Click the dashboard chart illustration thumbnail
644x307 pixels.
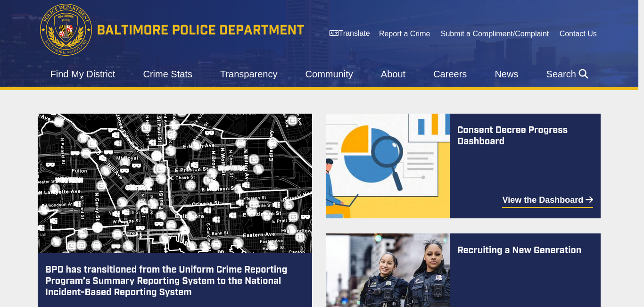tap(388, 166)
